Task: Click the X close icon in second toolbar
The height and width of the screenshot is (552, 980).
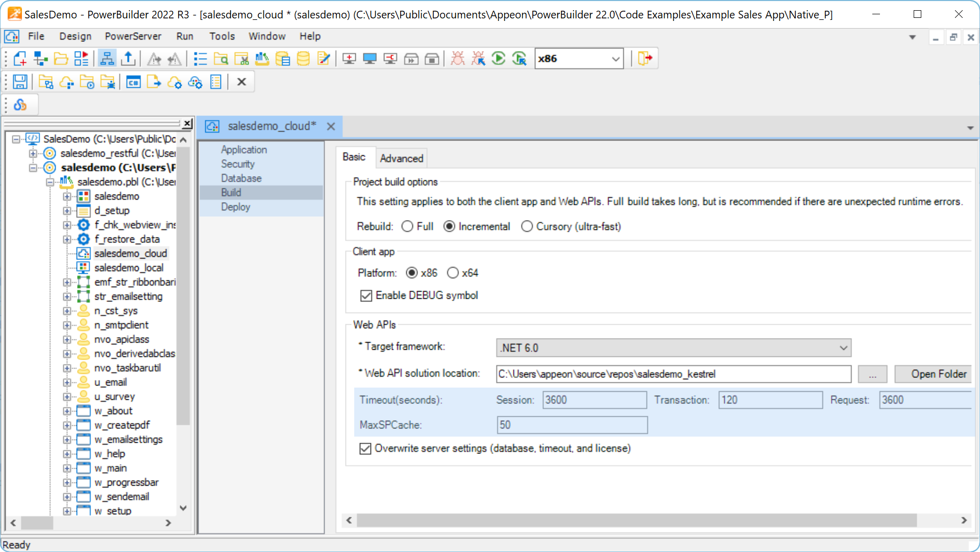Action: pyautogui.click(x=242, y=82)
